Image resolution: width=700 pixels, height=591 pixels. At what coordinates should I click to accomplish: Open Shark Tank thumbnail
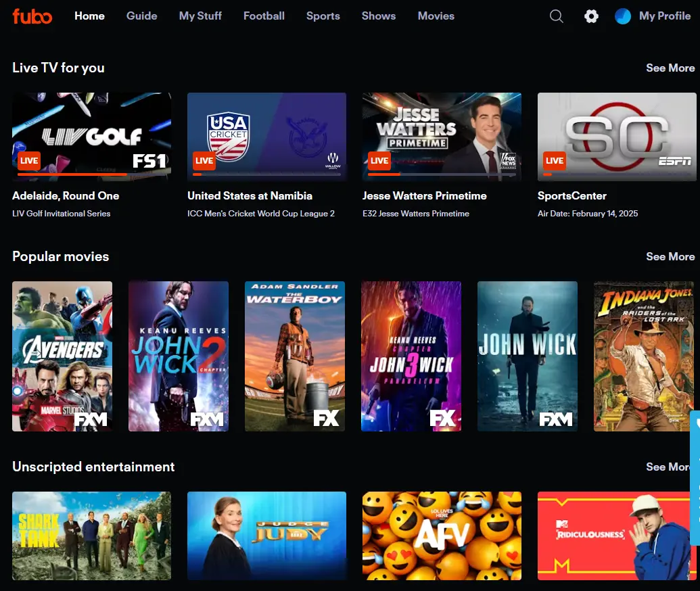[91, 536]
